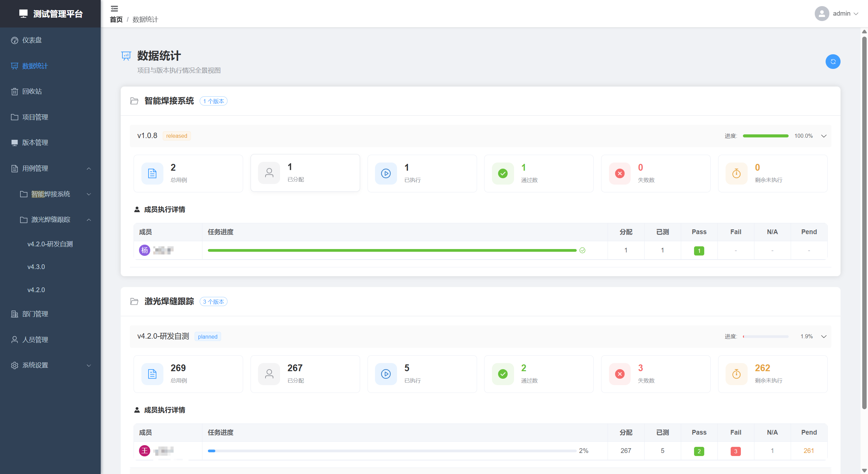Click the 已执行 play icon in v1.0.8
This screenshot has width=868, height=474.
386,173
